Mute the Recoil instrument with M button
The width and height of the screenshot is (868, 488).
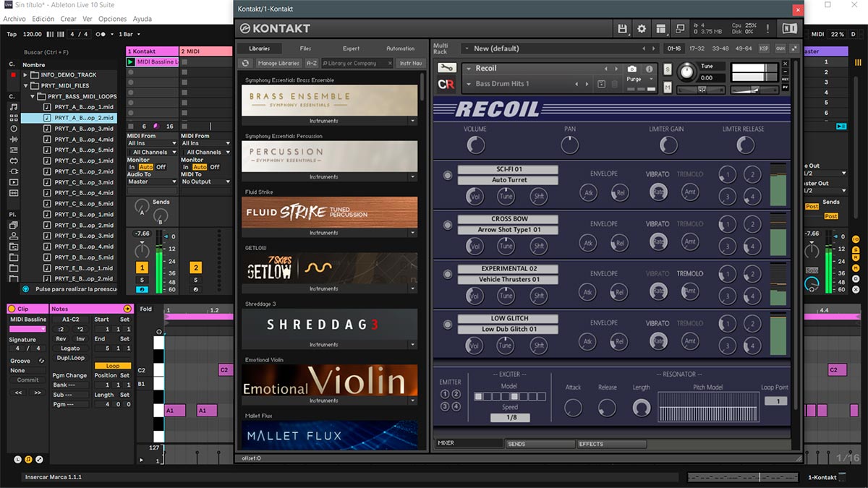pos(667,87)
